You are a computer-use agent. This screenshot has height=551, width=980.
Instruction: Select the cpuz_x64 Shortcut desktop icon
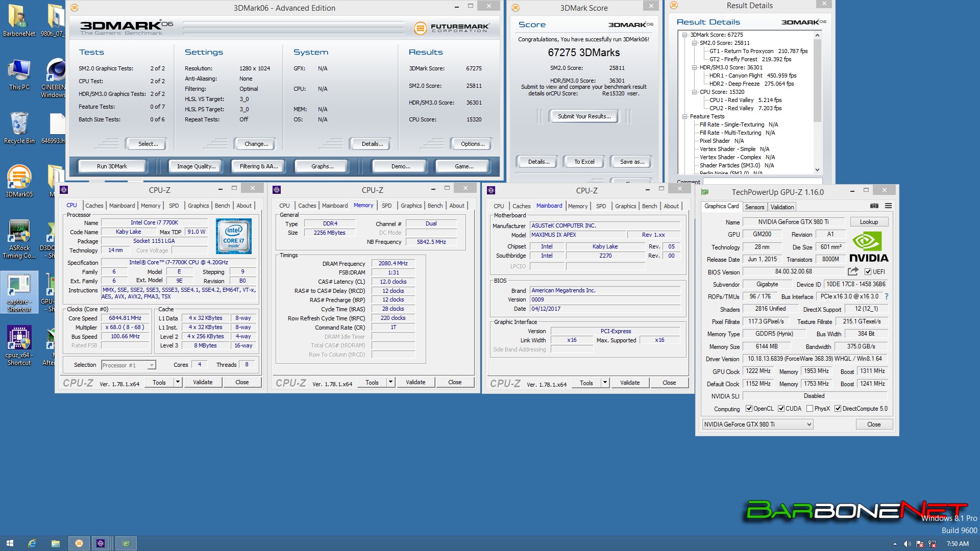click(x=19, y=345)
